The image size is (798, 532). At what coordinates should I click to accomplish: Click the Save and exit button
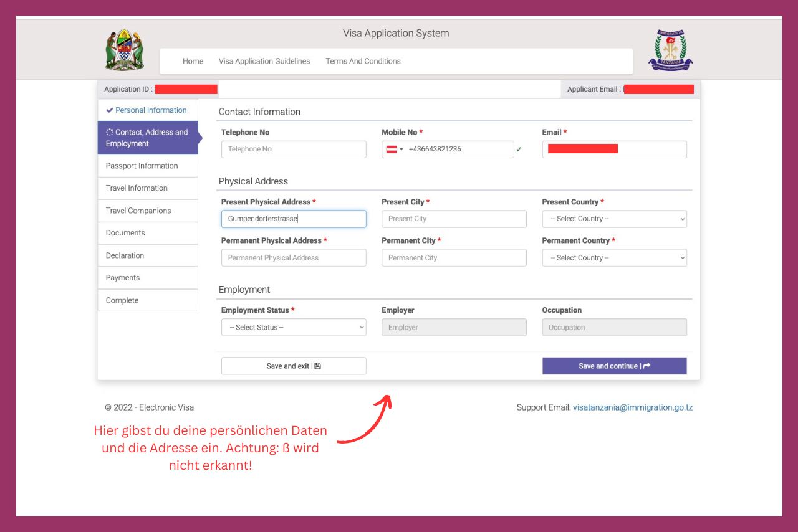[x=294, y=366]
